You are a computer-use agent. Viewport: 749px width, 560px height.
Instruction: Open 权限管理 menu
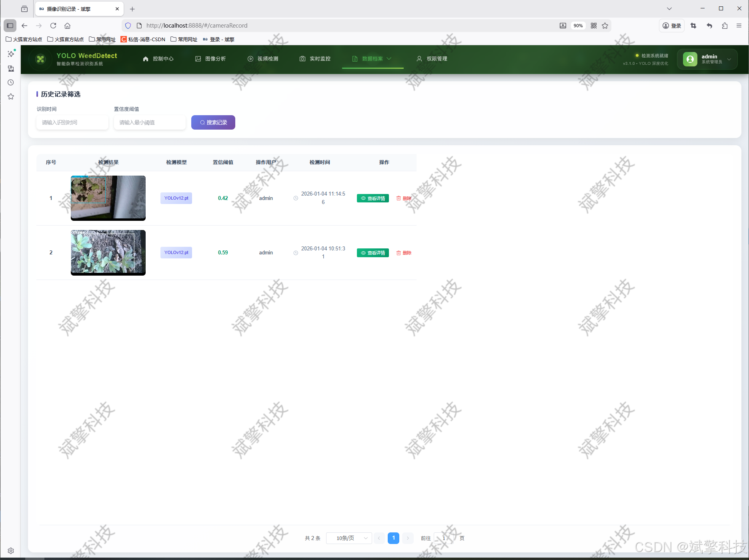click(x=432, y=59)
